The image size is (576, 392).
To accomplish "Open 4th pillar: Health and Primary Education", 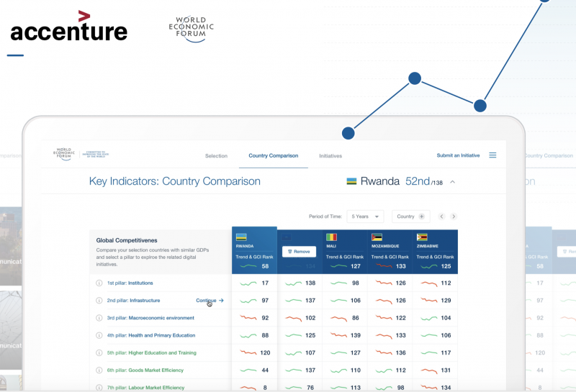I will click(x=151, y=335).
